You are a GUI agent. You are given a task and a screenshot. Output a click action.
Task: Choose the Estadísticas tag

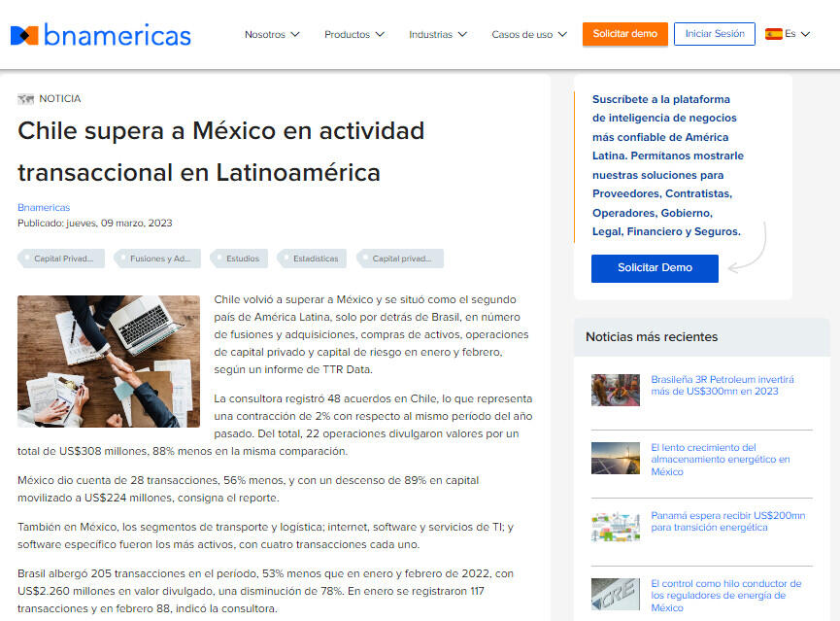point(315,259)
